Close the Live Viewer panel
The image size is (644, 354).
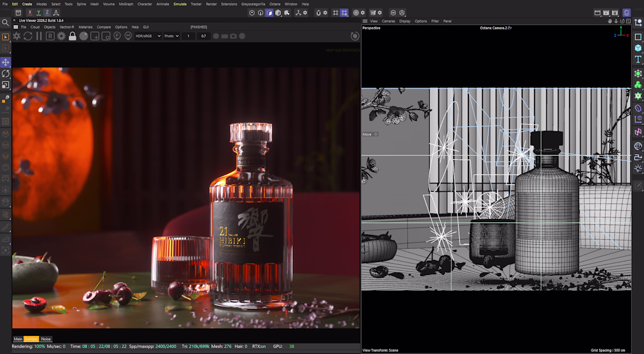coord(15,20)
